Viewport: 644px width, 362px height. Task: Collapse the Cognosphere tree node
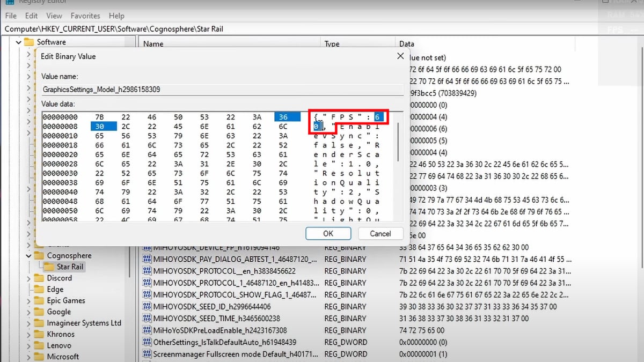28,256
